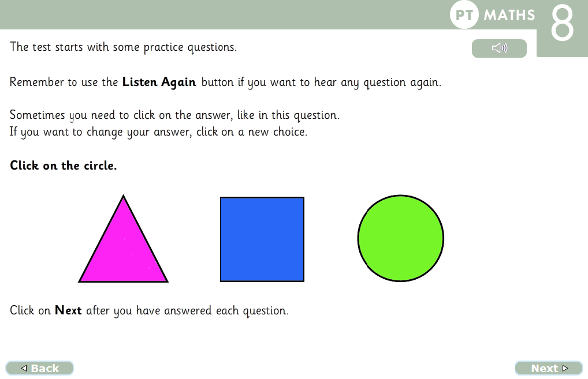Select the blue square shape
The width and height of the screenshot is (588, 379).
pyautogui.click(x=262, y=239)
